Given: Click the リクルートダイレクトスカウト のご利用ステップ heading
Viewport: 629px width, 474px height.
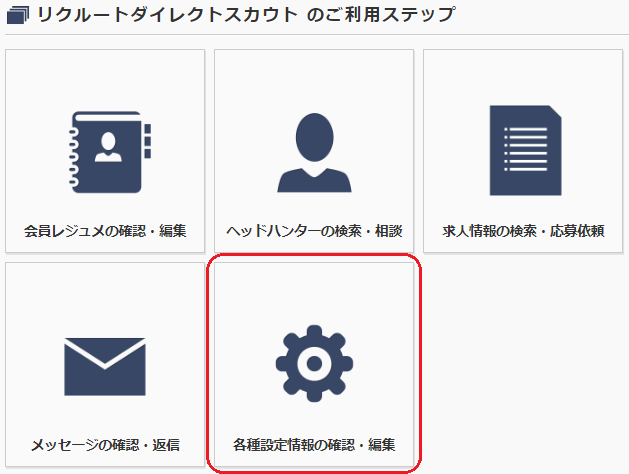Looking at the screenshot, I should (246, 14).
